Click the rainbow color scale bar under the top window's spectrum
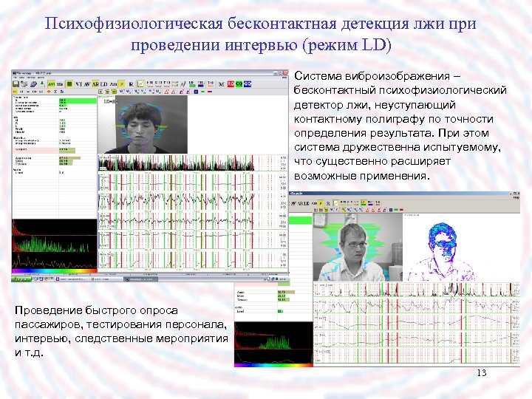This screenshot has height=399, width=532. coord(54,271)
